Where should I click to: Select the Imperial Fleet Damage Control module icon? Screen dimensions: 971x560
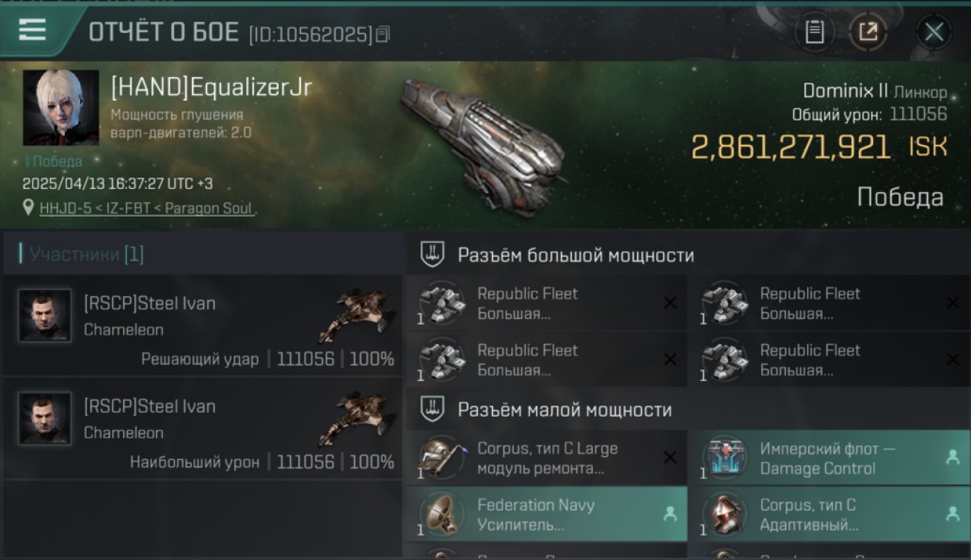[x=725, y=458]
